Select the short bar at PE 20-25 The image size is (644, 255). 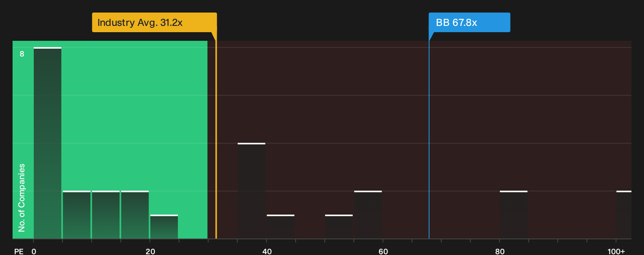[x=164, y=227]
